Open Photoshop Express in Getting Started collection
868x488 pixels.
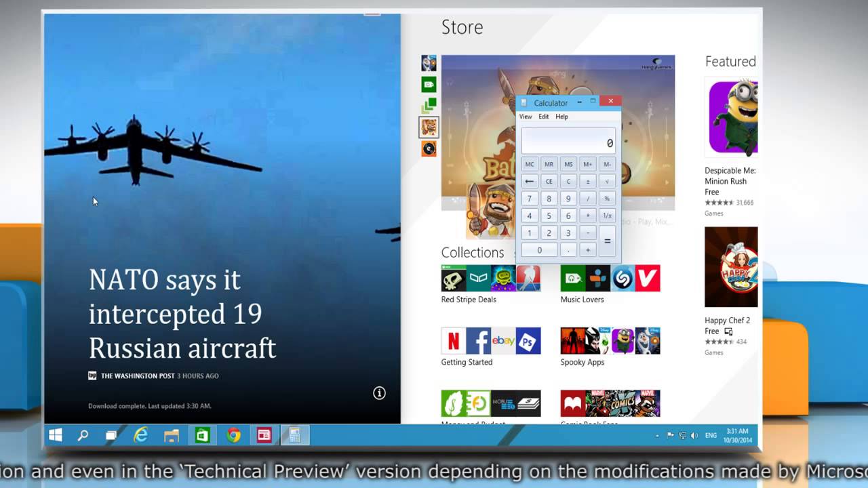pos(528,341)
